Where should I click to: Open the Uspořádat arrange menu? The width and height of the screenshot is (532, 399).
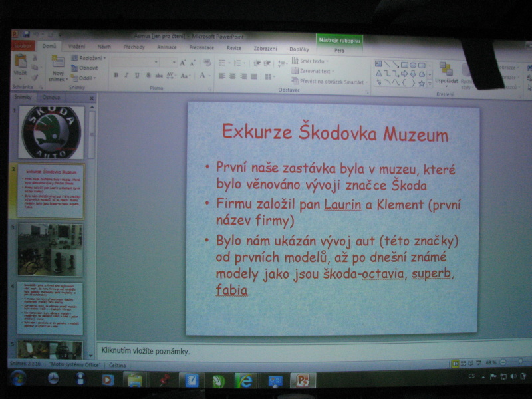[446, 74]
